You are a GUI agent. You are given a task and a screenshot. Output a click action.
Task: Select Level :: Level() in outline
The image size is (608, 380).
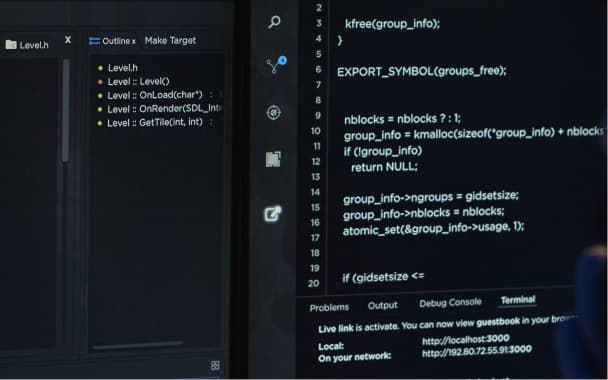pyautogui.click(x=138, y=81)
